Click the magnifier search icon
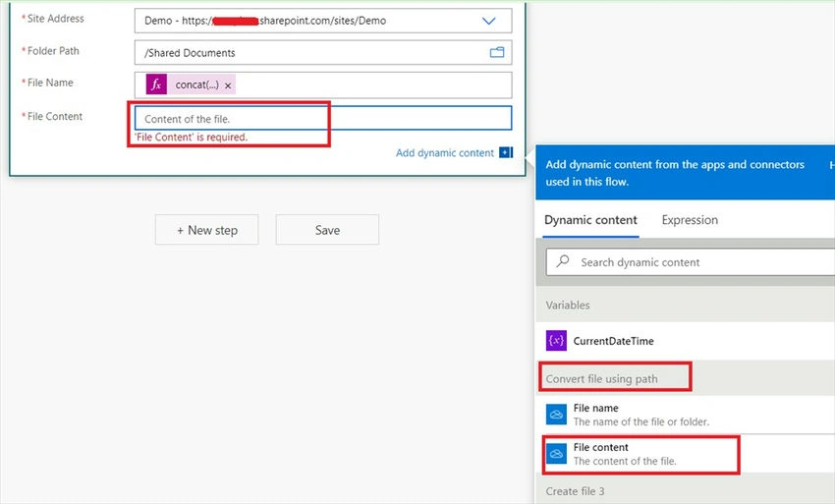This screenshot has height=504, width=835. pyautogui.click(x=562, y=261)
